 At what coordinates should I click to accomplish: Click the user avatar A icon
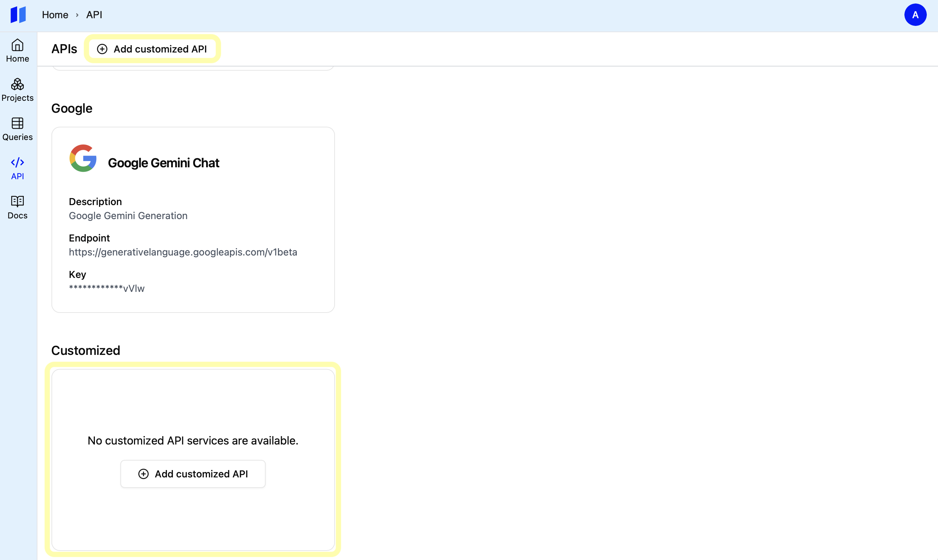[915, 15]
